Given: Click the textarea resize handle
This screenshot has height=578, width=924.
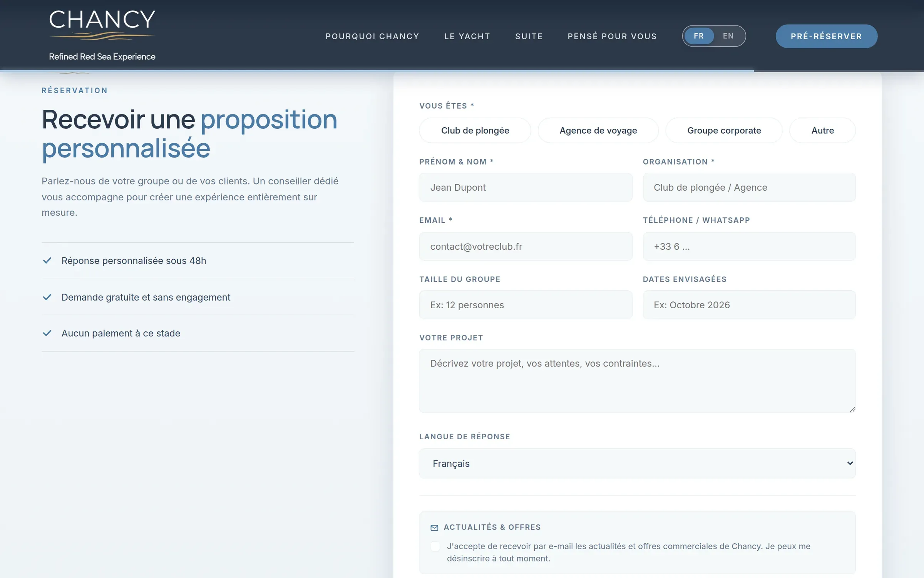Looking at the screenshot, I should [852, 409].
